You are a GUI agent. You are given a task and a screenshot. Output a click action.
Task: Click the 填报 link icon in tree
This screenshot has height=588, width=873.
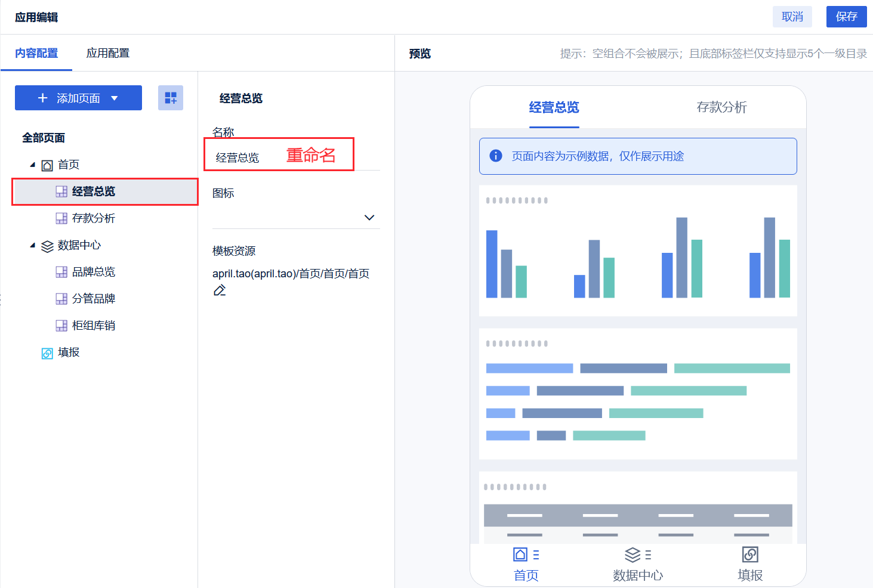click(x=47, y=353)
